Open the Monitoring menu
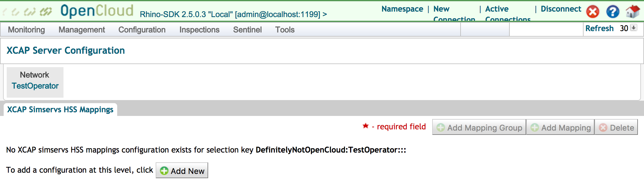 coord(27,30)
